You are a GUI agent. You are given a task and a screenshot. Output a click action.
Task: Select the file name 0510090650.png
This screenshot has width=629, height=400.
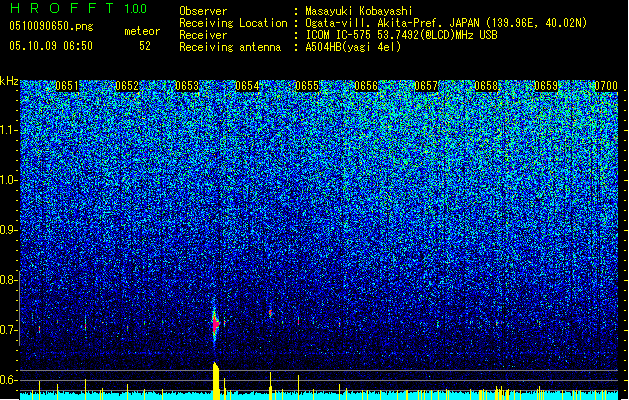(x=51, y=26)
